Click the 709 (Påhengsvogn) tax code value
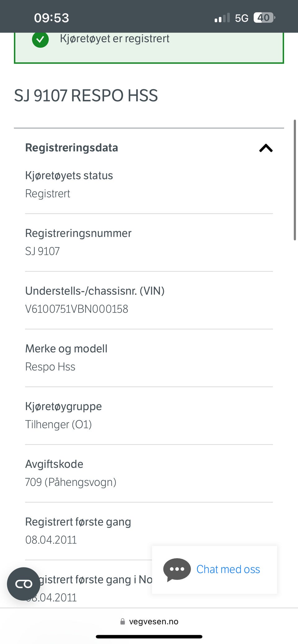Image resolution: width=298 pixels, height=644 pixels. tap(71, 482)
